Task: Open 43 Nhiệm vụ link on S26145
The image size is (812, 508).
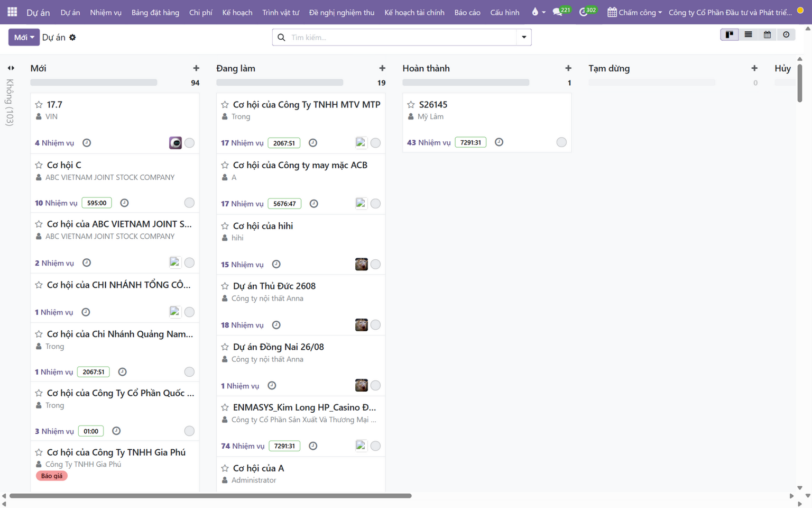Action: 429,142
